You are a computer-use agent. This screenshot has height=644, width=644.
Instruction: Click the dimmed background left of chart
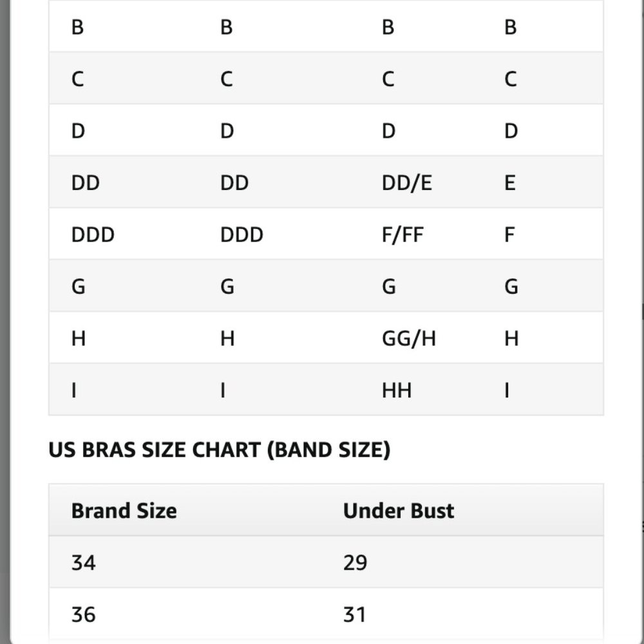click(5, 322)
